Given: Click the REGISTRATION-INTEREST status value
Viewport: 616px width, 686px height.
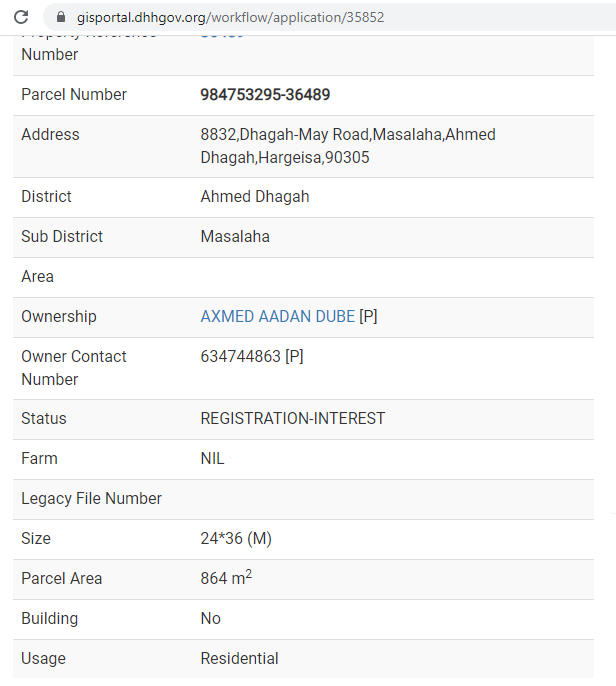Looking at the screenshot, I should tap(293, 418).
